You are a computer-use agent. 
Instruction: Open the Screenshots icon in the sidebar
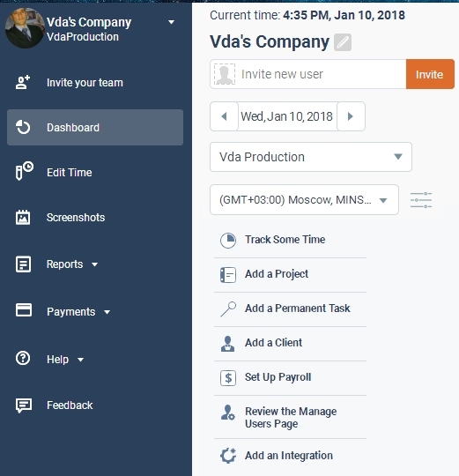[x=23, y=218]
